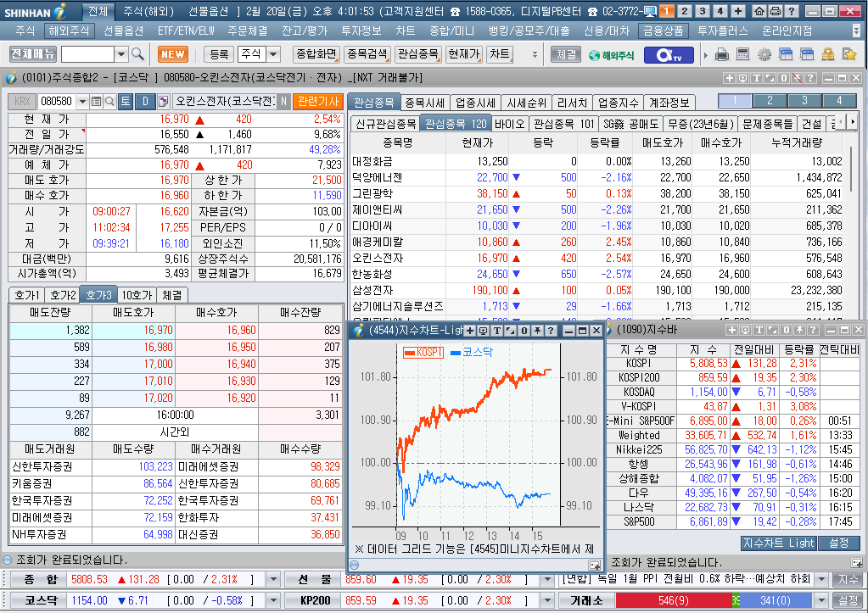
Task: Click the 등록 button in toolbar
Action: pyautogui.click(x=219, y=54)
